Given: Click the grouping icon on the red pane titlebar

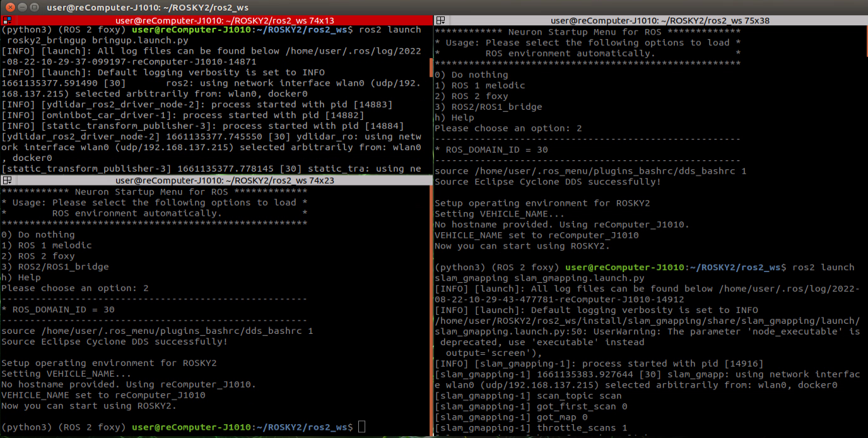Looking at the screenshot, I should [6, 20].
